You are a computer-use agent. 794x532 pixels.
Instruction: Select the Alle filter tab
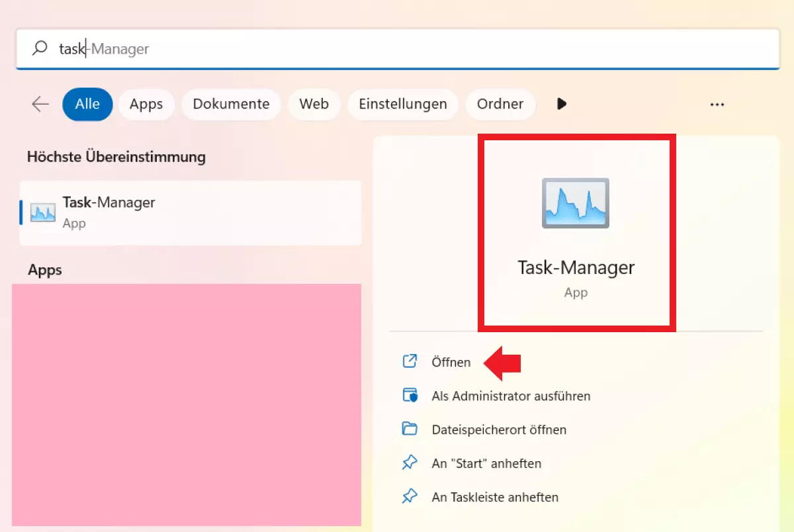point(87,104)
